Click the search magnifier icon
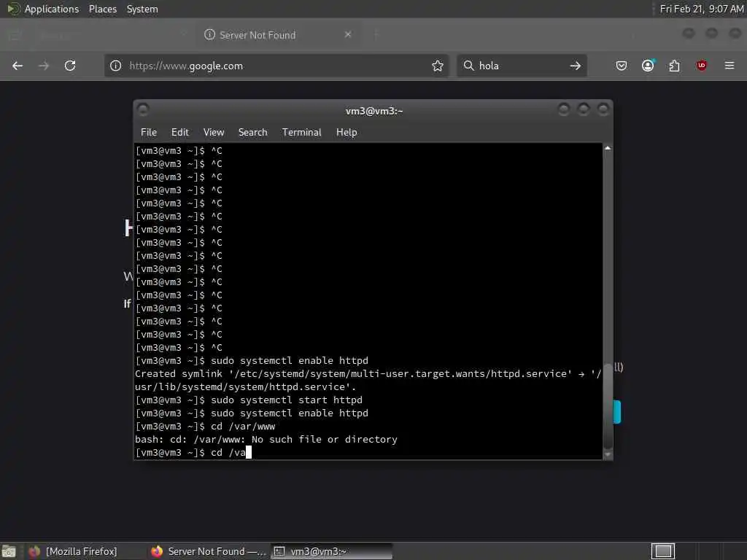 point(469,66)
